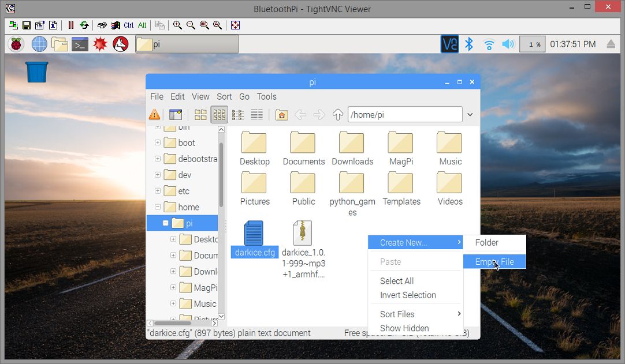Viewport: 625px width, 364px height.
Task: Open the Mathematica red spiky icon
Action: click(100, 44)
